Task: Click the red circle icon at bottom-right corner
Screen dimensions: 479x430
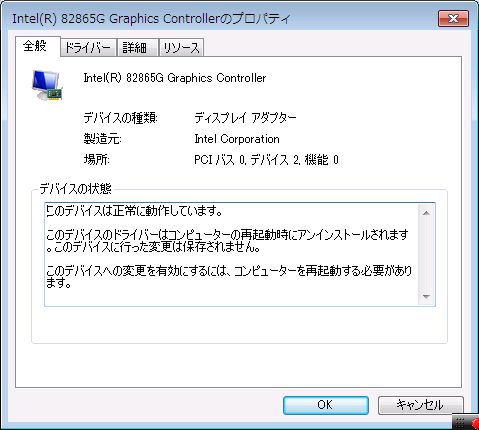Action: 476,423
